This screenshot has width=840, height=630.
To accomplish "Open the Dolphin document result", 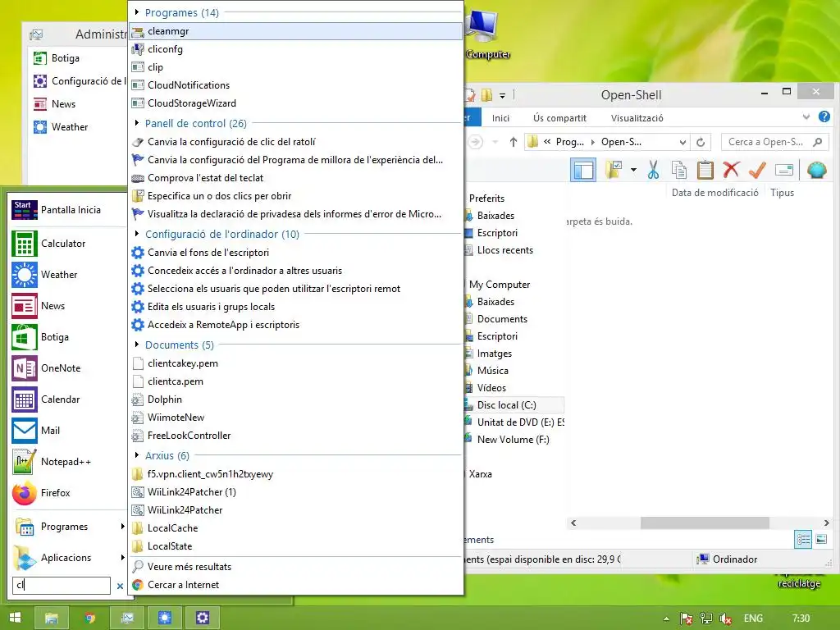I will [x=295, y=399].
